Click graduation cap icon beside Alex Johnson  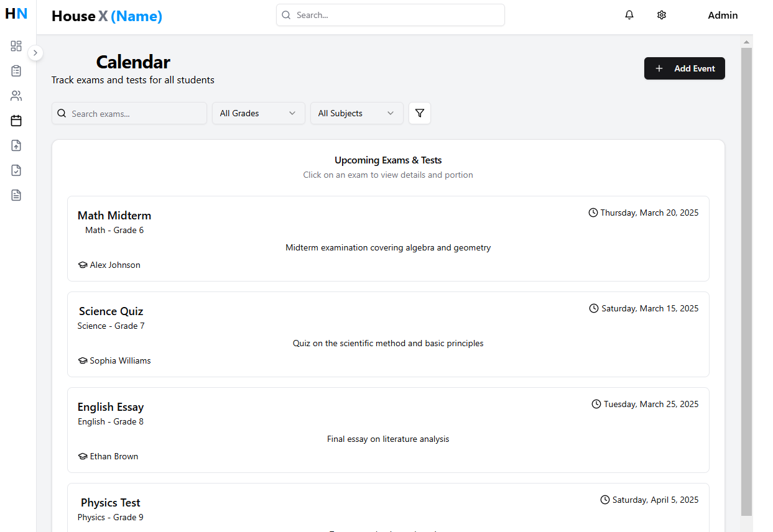[x=83, y=265]
